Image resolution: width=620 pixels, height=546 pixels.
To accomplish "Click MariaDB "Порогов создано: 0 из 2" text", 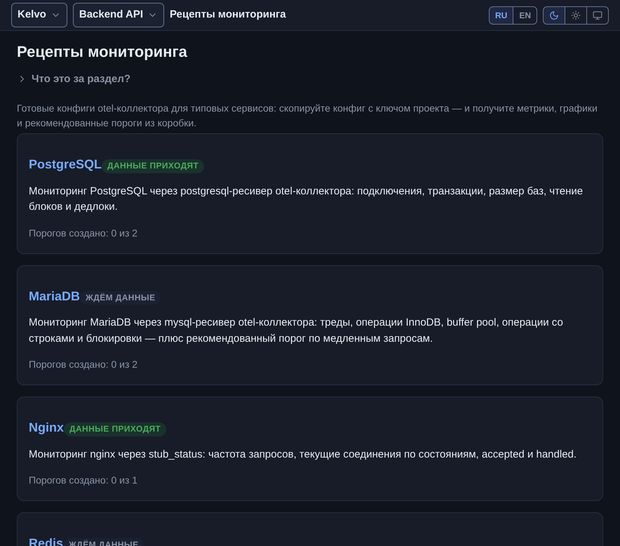I will (x=83, y=365).
